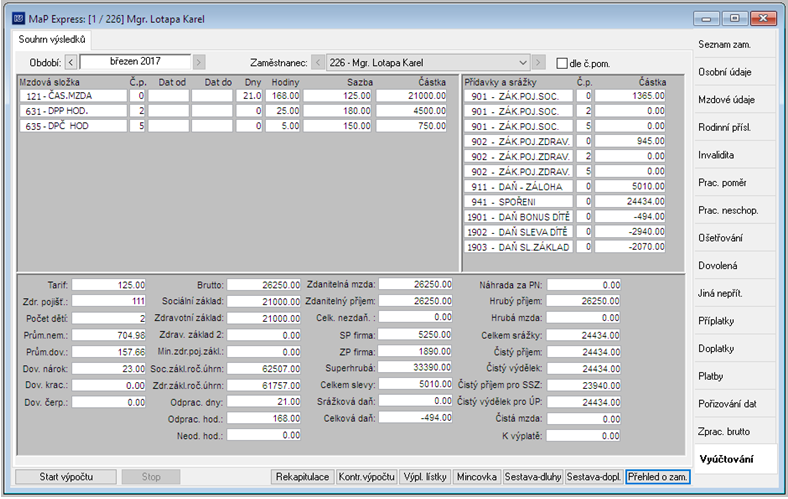Click the Čistý příjem pro SSZ field

[x=583, y=385]
